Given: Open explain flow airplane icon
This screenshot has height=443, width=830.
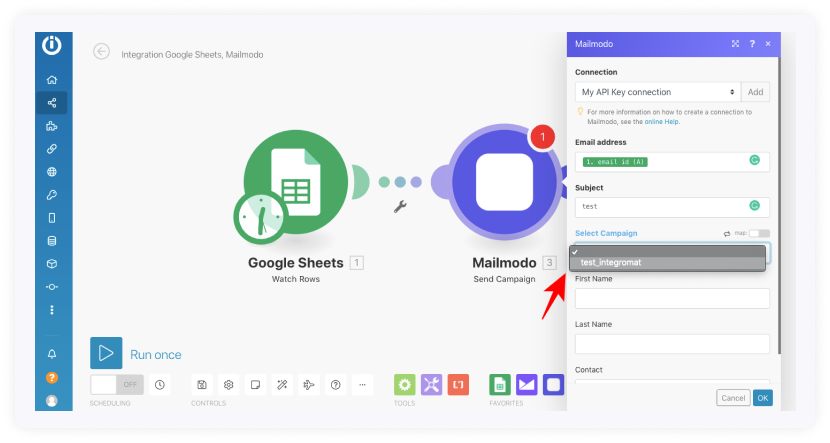Looking at the screenshot, I should click(x=309, y=385).
